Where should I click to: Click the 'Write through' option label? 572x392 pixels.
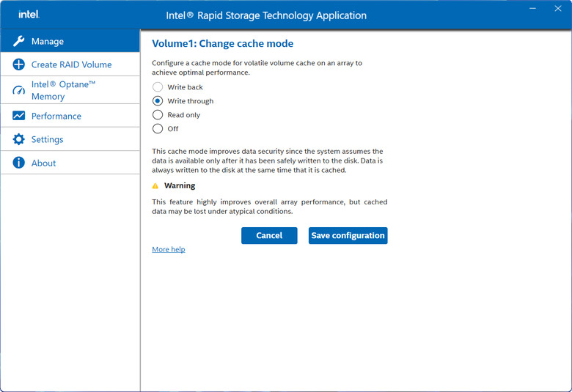pos(191,101)
